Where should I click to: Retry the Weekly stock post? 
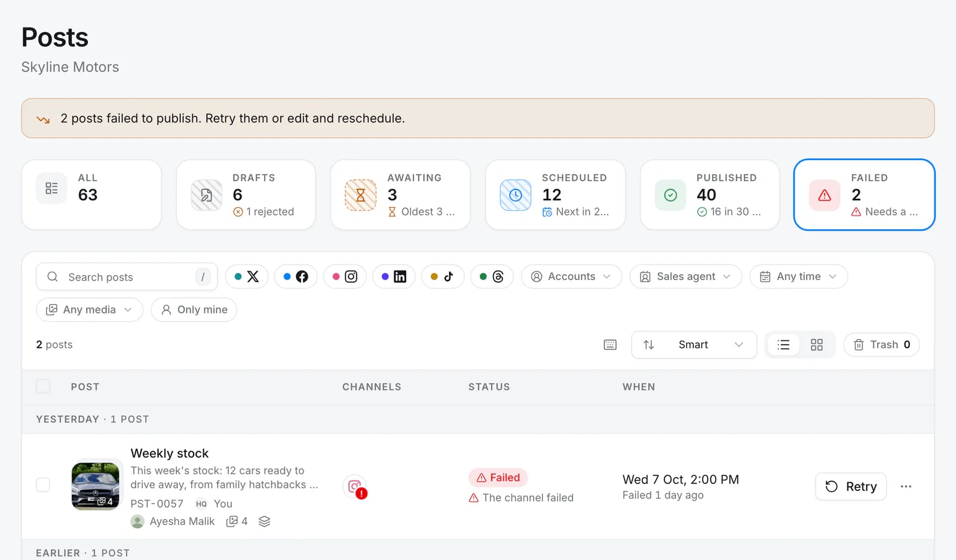(851, 487)
